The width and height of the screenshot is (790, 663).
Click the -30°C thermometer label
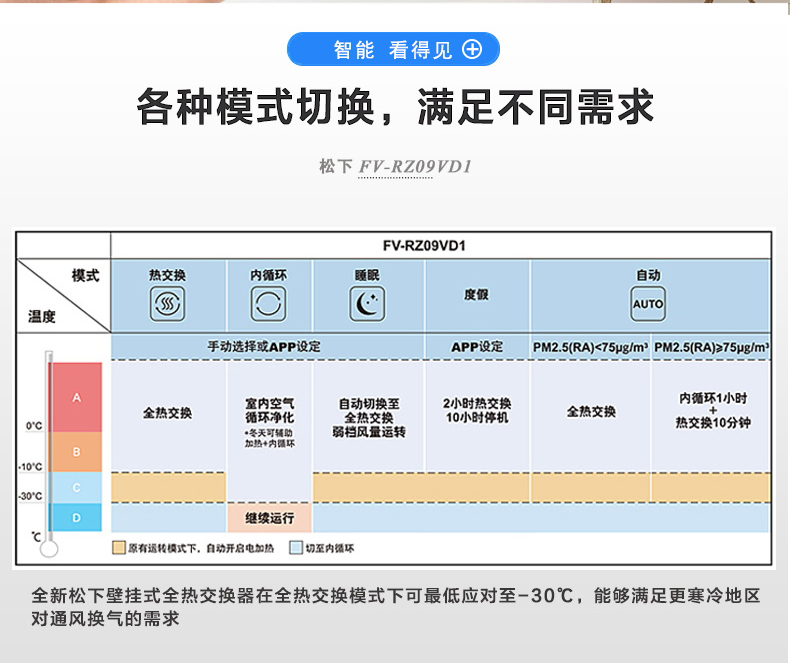click(x=31, y=496)
